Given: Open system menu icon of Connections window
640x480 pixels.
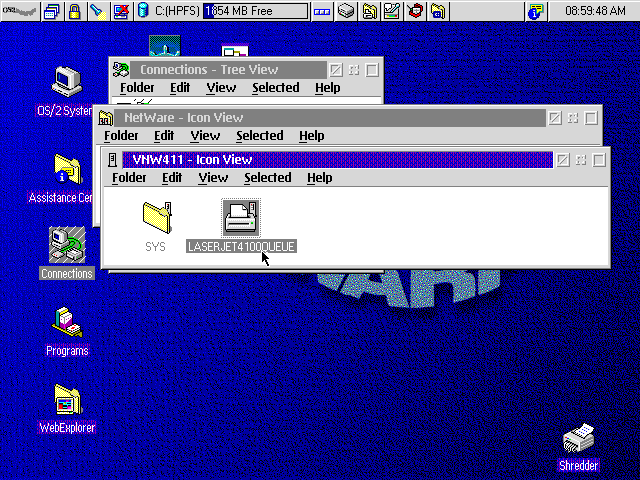Looking at the screenshot, I should (x=120, y=70).
